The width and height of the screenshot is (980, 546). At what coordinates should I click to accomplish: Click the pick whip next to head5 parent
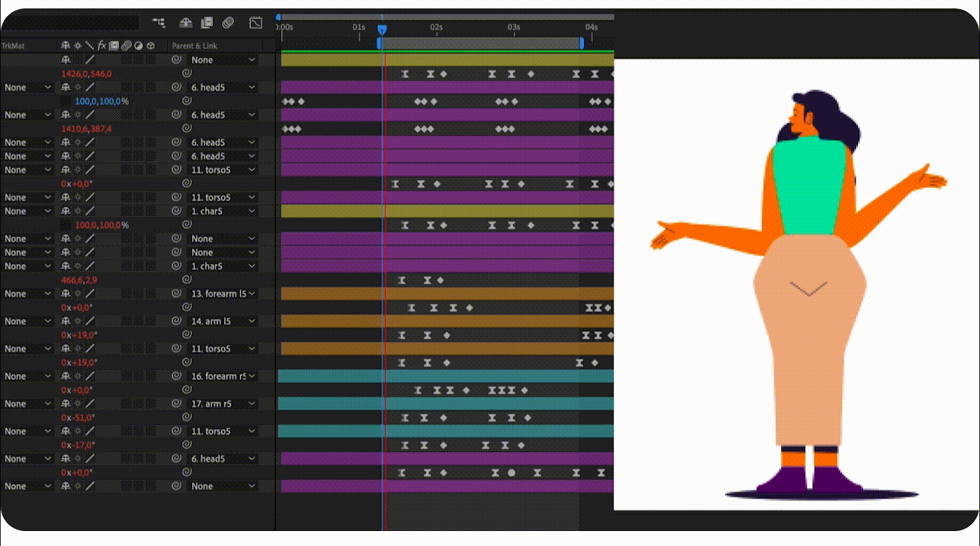tap(174, 86)
